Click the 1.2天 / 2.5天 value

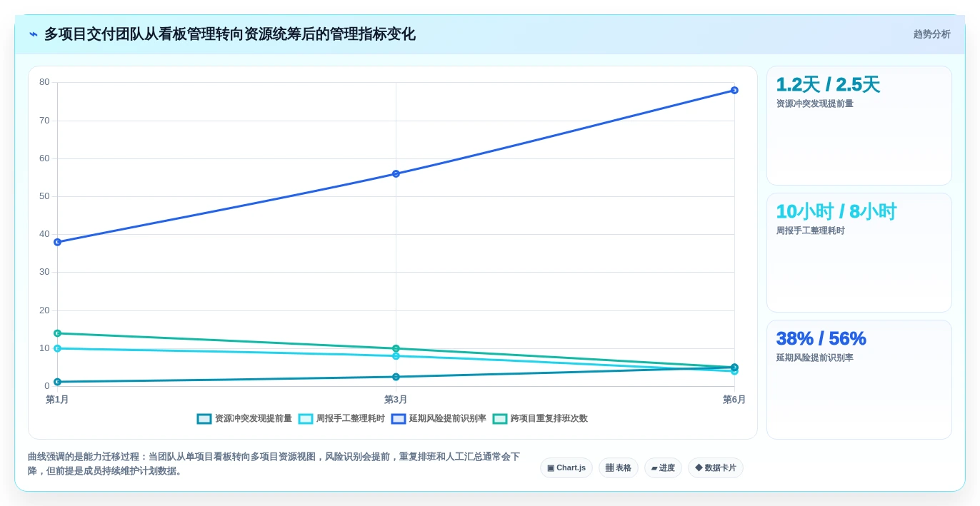click(828, 85)
